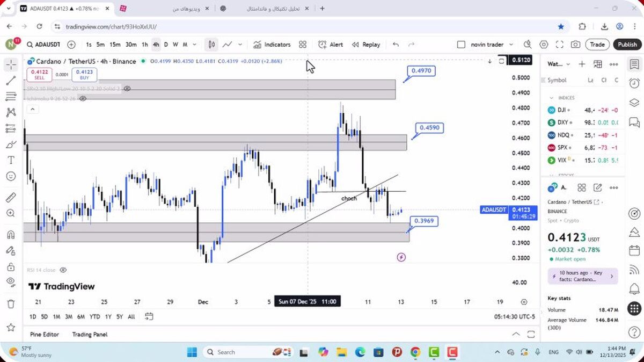Hide the SRv2 indicator via eye icon
The height and width of the screenshot is (362, 644).
[127, 89]
